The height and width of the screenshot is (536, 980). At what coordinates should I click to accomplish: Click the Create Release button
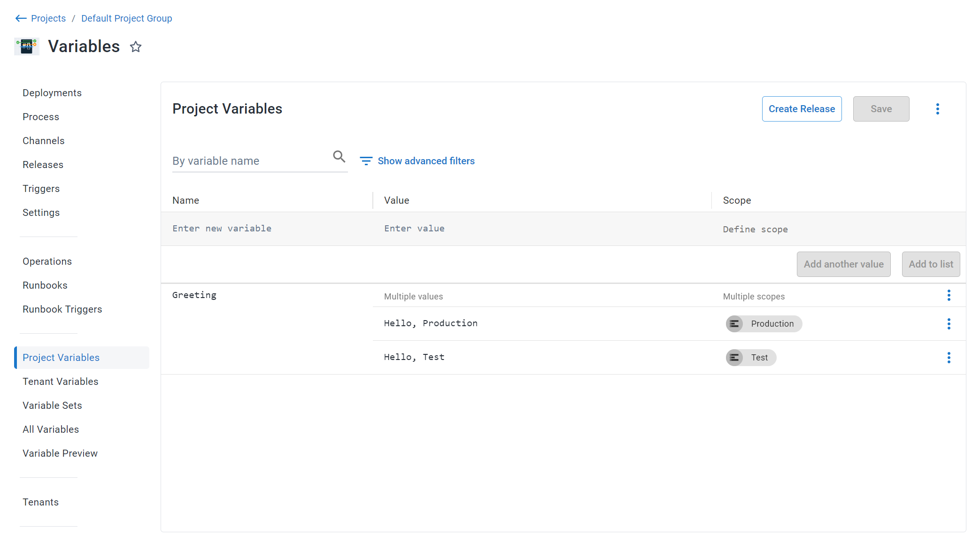(802, 108)
